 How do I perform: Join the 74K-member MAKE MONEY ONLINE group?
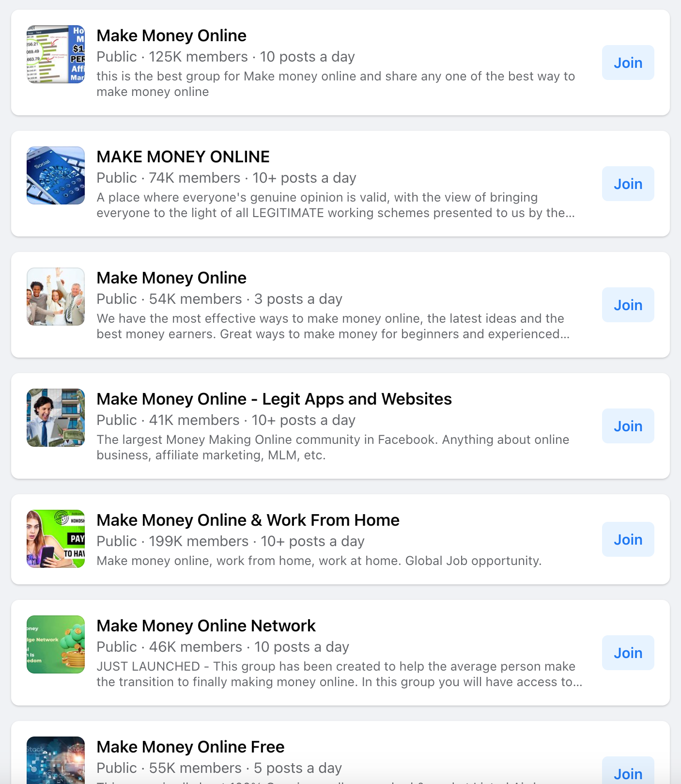click(x=628, y=184)
